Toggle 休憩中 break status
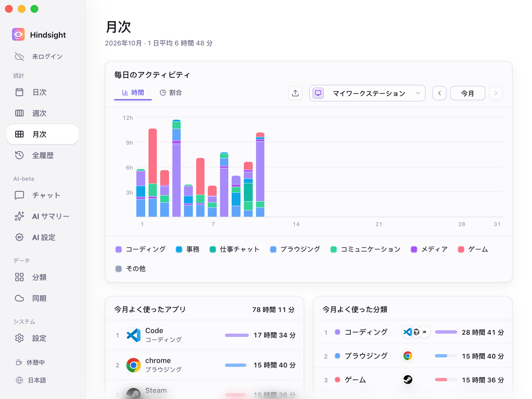 click(30, 362)
